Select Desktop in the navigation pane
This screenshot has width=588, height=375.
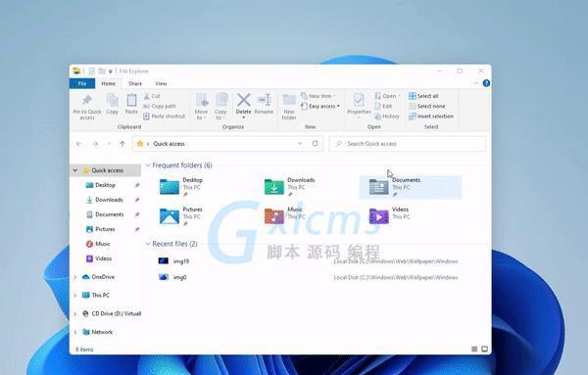coord(106,185)
